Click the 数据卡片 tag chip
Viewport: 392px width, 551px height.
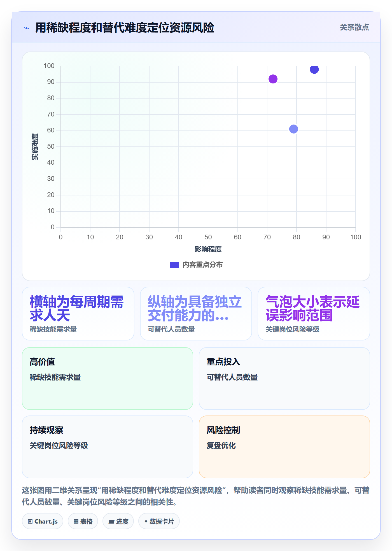tap(159, 521)
